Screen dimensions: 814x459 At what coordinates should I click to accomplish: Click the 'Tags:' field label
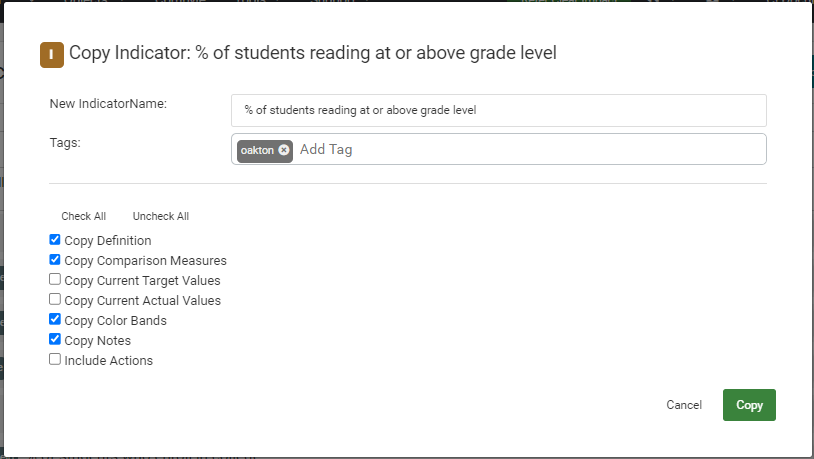65,143
